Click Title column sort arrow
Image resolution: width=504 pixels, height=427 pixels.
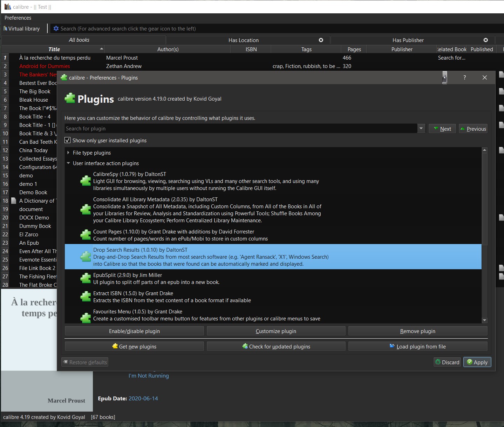tap(101, 49)
